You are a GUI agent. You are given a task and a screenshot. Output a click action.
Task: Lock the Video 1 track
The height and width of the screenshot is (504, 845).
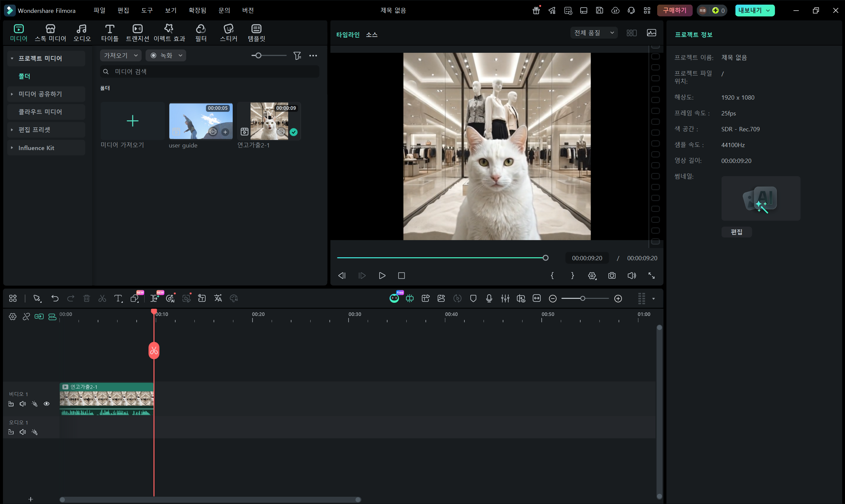click(x=11, y=404)
